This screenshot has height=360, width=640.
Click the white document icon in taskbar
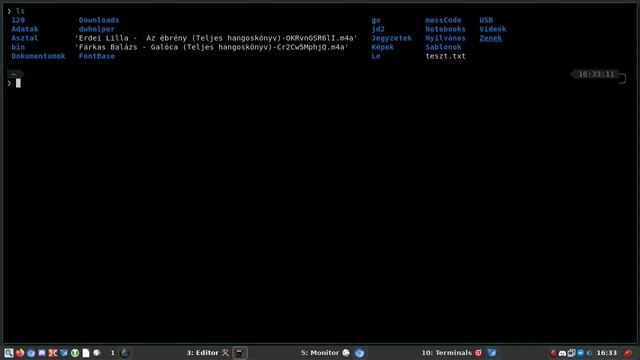point(86,353)
